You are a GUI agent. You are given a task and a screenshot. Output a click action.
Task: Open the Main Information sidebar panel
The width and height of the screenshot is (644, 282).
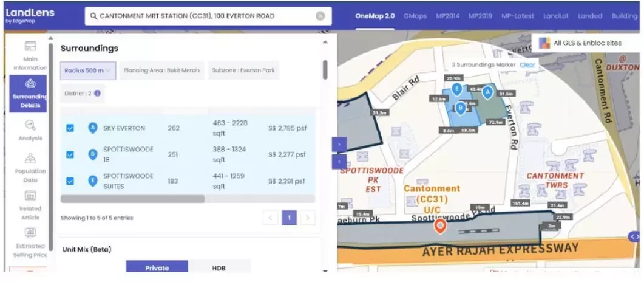[30, 57]
